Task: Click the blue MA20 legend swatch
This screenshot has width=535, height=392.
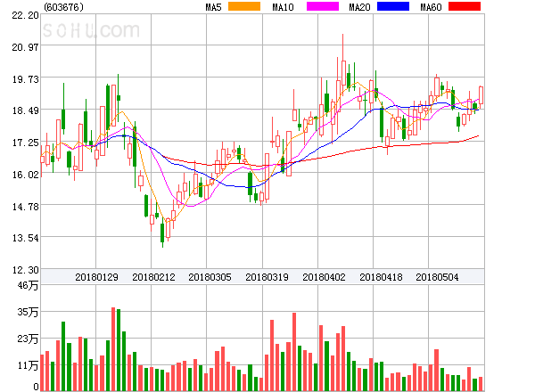Action: (393, 6)
